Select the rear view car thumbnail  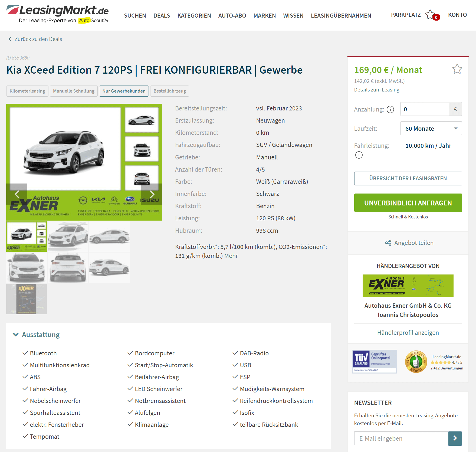(x=68, y=268)
